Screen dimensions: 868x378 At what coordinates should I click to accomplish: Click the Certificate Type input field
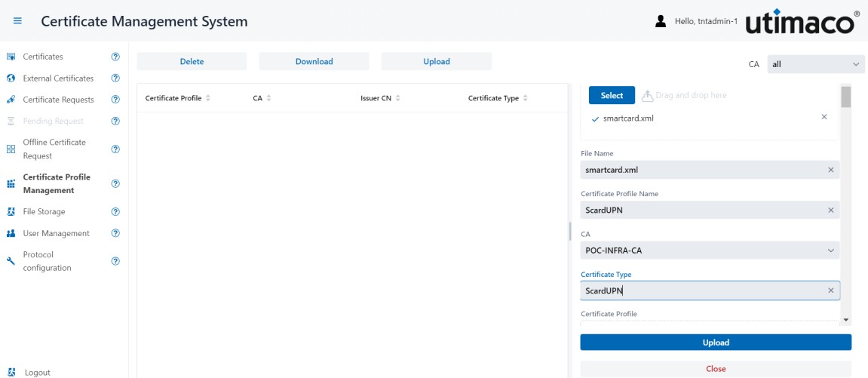click(x=710, y=290)
